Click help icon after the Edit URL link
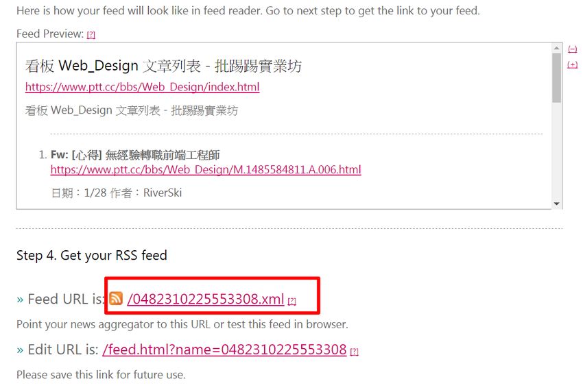The width and height of the screenshot is (583, 392). [355, 352]
